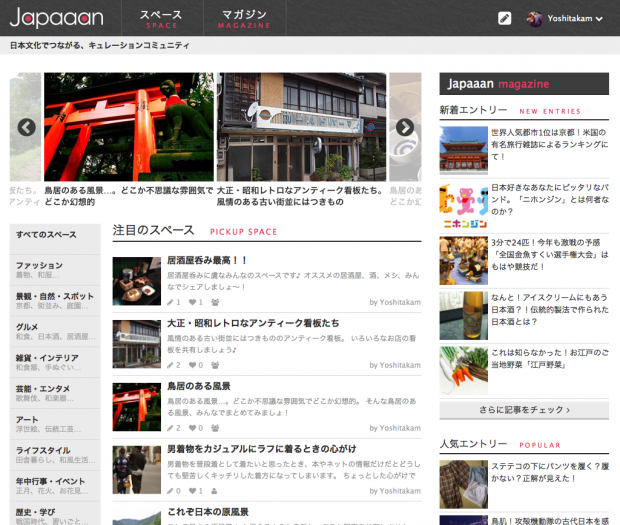620x525 pixels.
Task: Select ファッション category
Action: (55, 270)
